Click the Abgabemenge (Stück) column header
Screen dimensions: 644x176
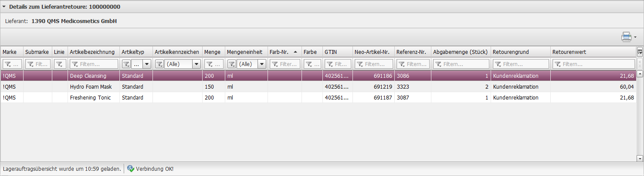(x=461, y=52)
